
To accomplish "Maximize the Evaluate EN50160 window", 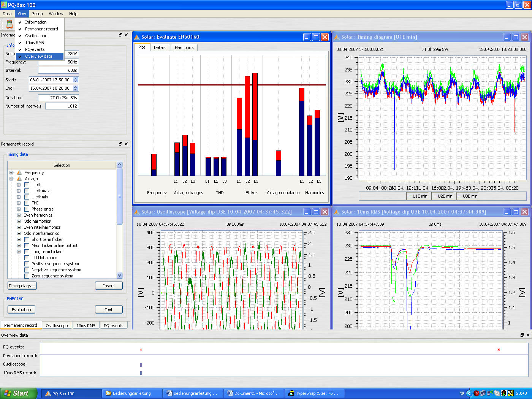I will coord(316,37).
